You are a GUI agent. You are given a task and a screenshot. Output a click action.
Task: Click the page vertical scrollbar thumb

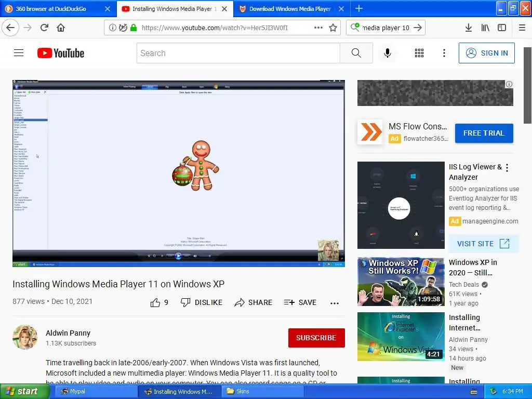click(x=527, y=85)
